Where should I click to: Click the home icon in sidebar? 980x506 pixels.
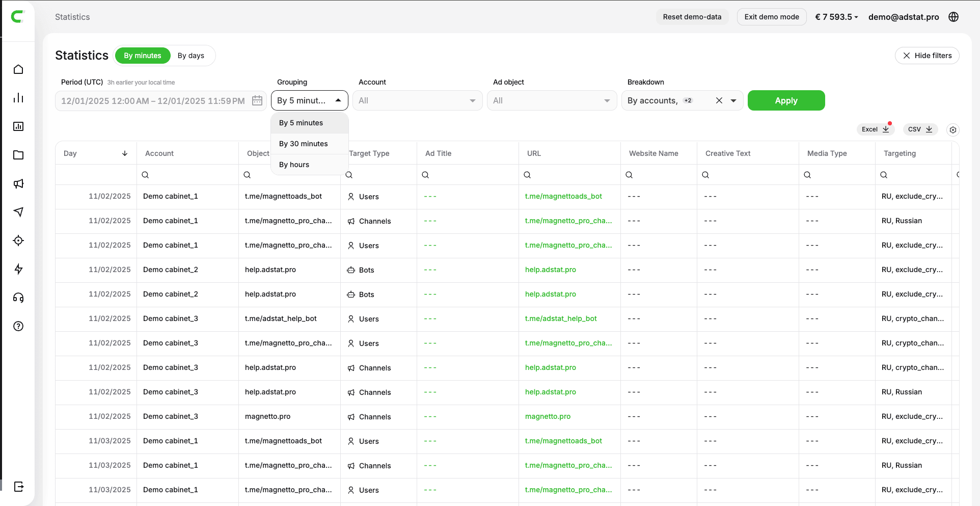(x=18, y=69)
